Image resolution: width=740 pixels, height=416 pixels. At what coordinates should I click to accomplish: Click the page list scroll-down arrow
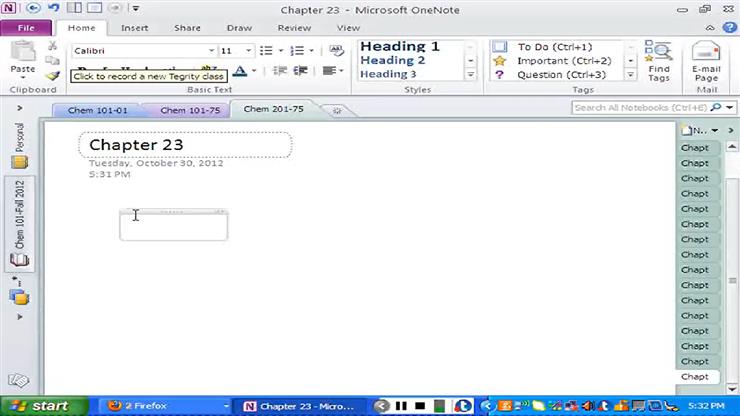732,390
